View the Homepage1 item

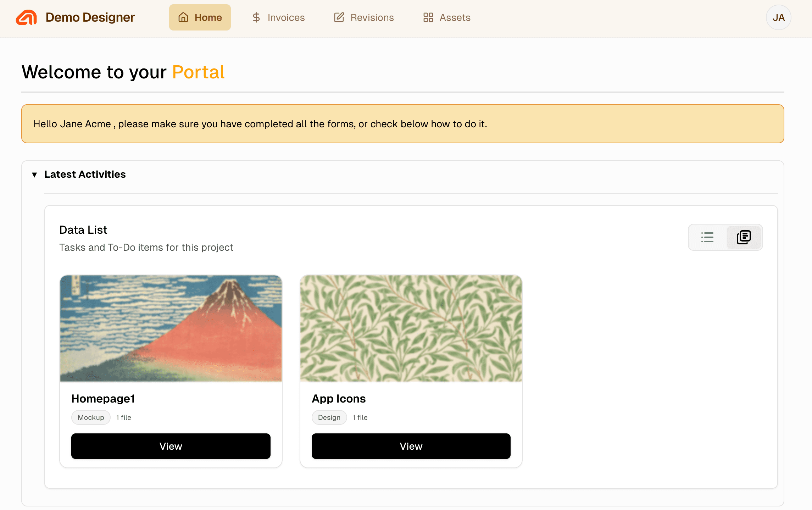click(171, 446)
